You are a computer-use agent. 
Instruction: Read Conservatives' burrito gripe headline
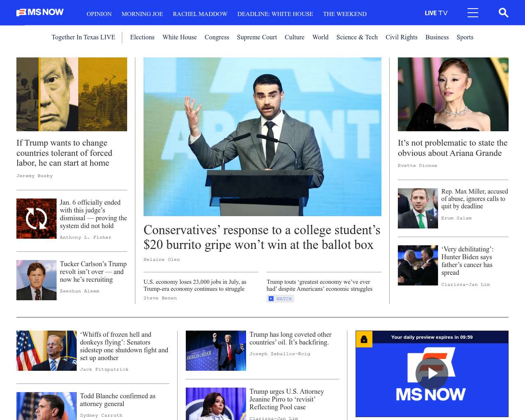pos(262,237)
